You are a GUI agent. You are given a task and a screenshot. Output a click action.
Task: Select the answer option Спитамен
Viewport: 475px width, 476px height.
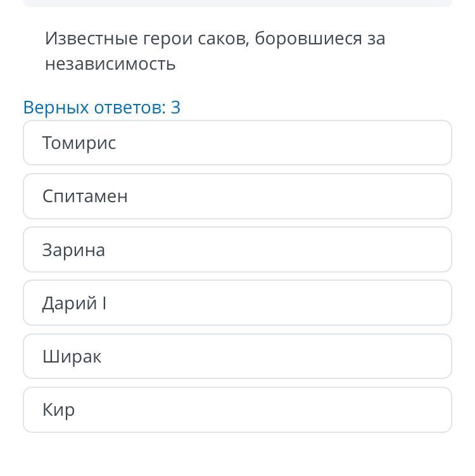pyautogui.click(x=237, y=196)
